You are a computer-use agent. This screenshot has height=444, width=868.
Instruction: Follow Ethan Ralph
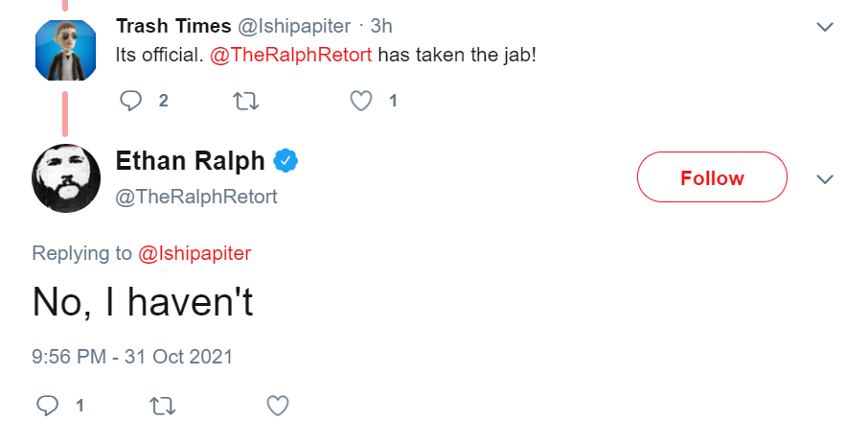point(712,177)
